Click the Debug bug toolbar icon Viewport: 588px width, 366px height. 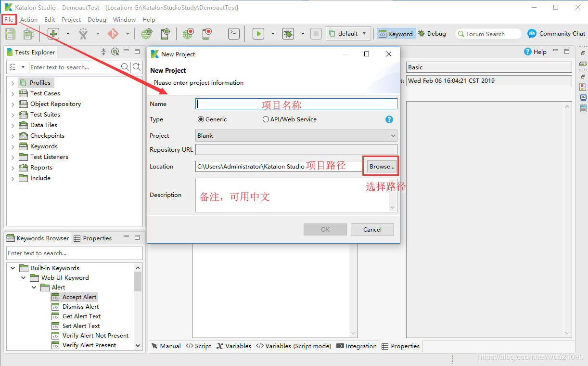tap(288, 34)
